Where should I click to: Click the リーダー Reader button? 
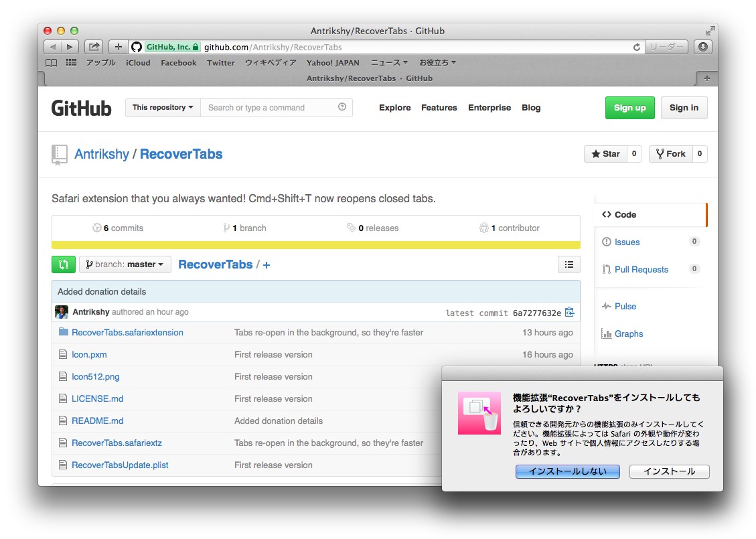point(666,47)
